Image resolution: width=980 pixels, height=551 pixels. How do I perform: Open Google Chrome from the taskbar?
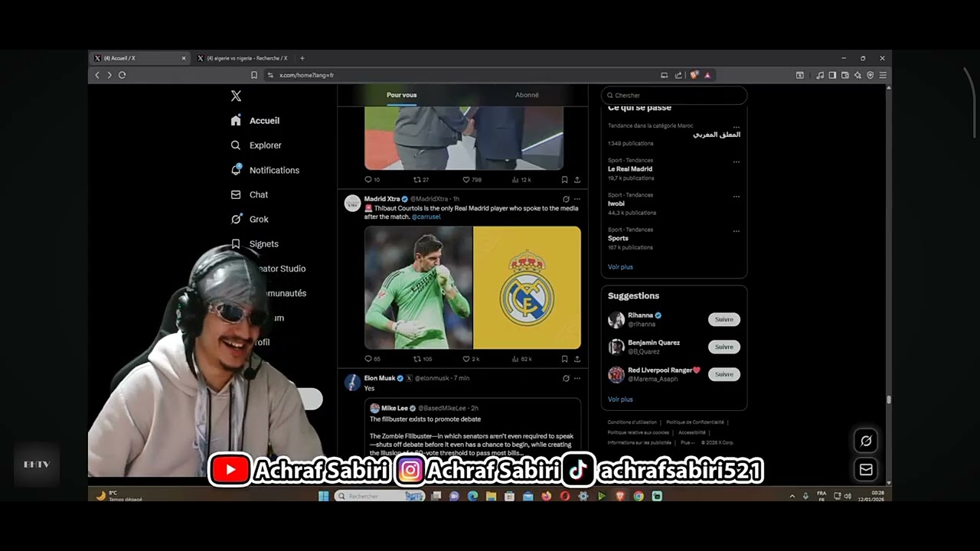coord(639,496)
